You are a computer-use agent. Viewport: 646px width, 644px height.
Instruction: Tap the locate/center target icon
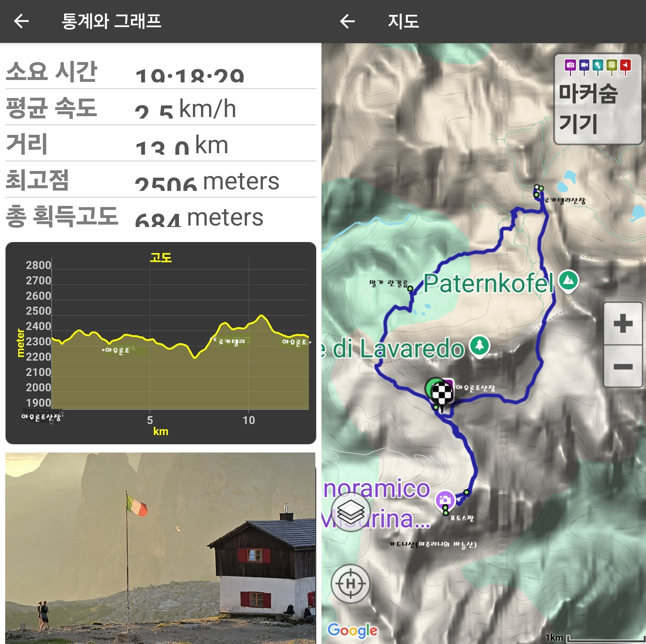point(350,584)
